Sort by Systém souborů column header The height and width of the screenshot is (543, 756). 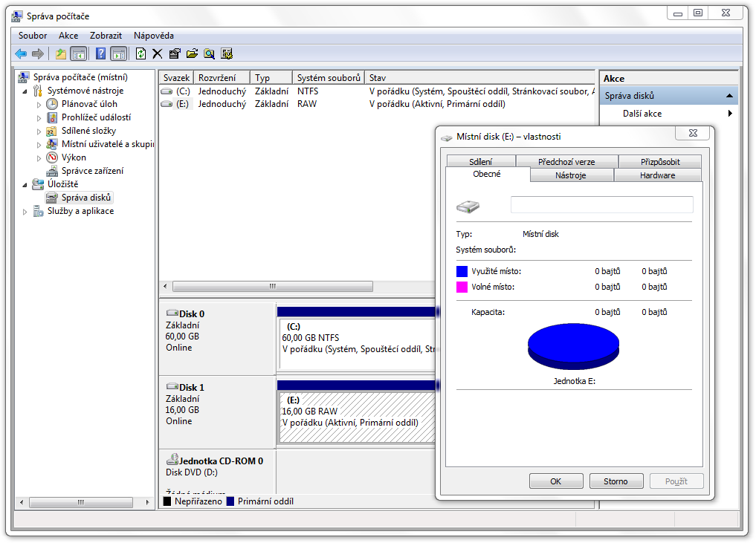[x=329, y=77]
